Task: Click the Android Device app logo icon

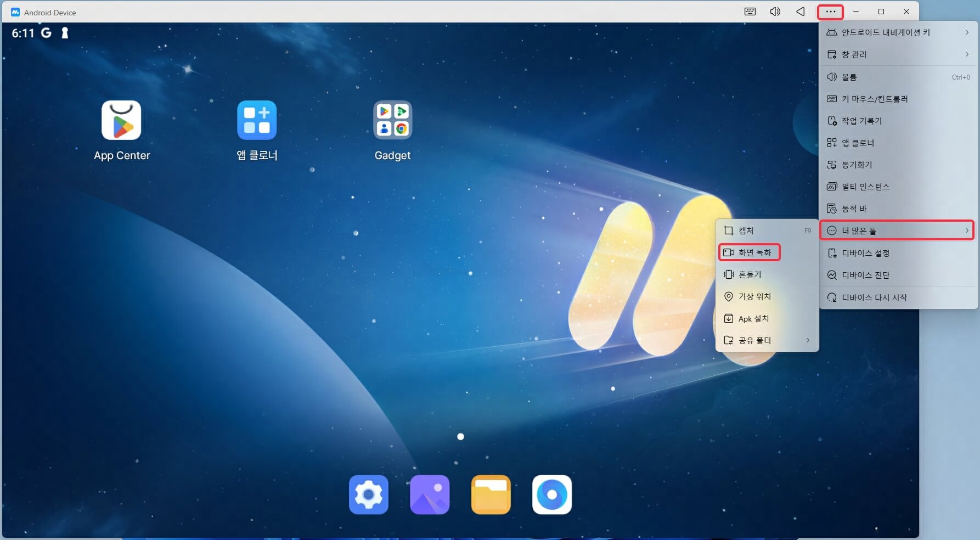Action: point(15,12)
